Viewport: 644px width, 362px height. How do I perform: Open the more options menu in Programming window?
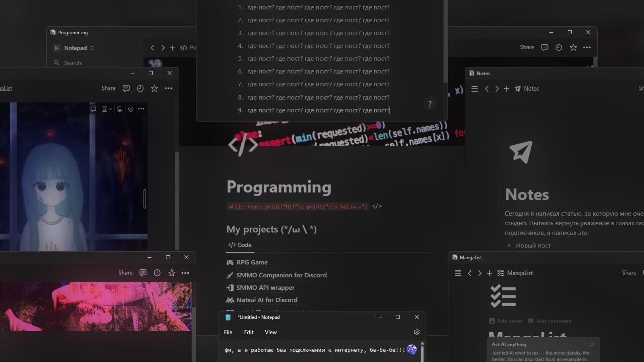[x=587, y=47]
